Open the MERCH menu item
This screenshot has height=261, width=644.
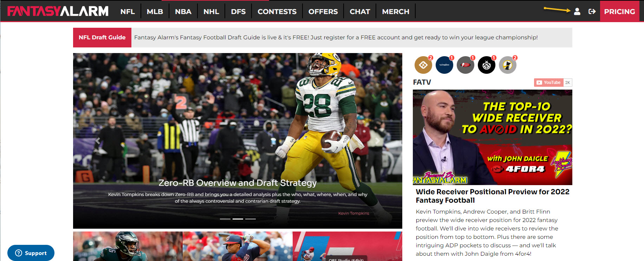396,12
